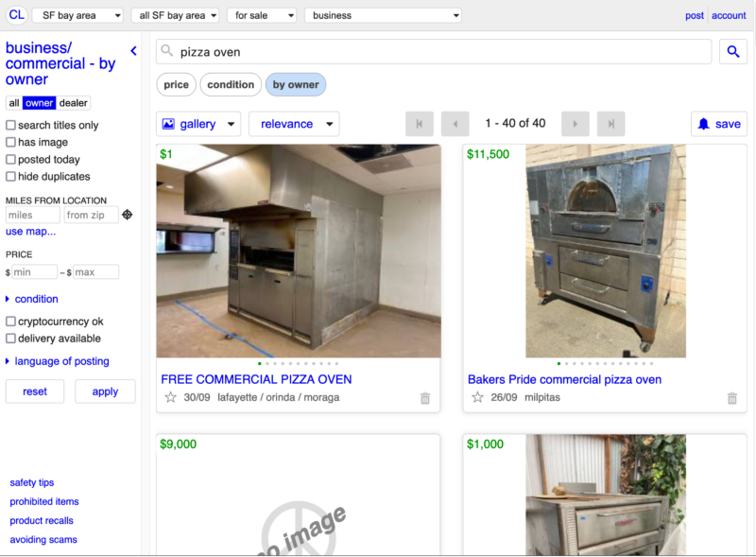This screenshot has height=557, width=756.
Task: Favorite the FREE COMMERCIAL PIZZA OVEN listing
Action: pyautogui.click(x=171, y=398)
